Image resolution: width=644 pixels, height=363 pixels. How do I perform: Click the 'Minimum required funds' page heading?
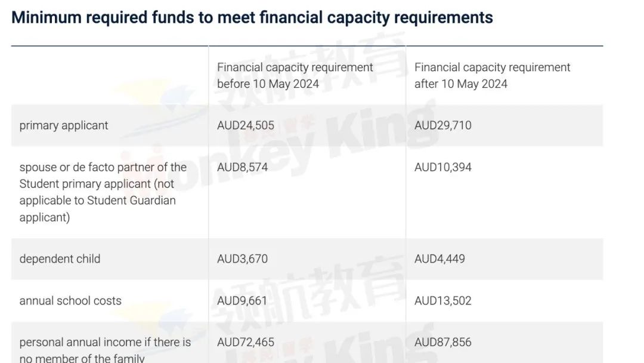[x=252, y=18]
